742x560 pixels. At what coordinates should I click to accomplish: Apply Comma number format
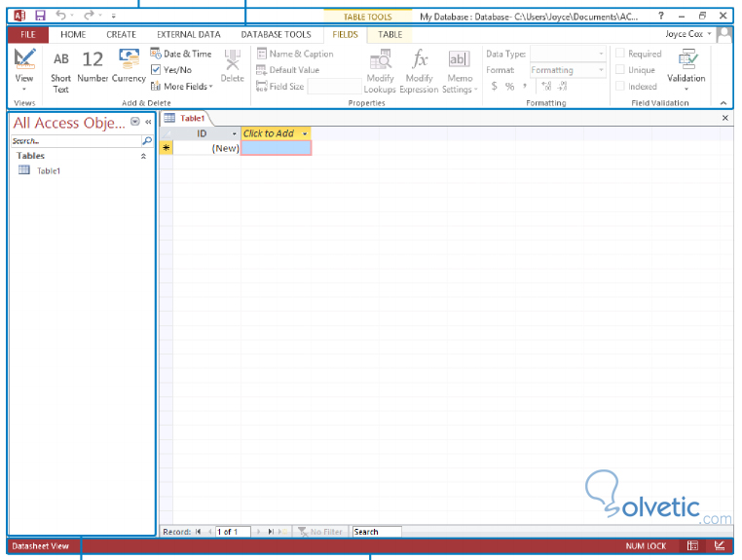525,86
